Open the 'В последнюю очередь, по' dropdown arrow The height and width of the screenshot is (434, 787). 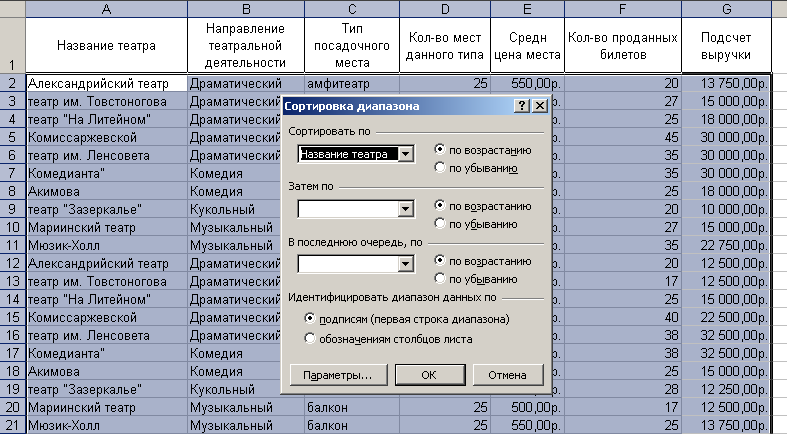pos(406,264)
